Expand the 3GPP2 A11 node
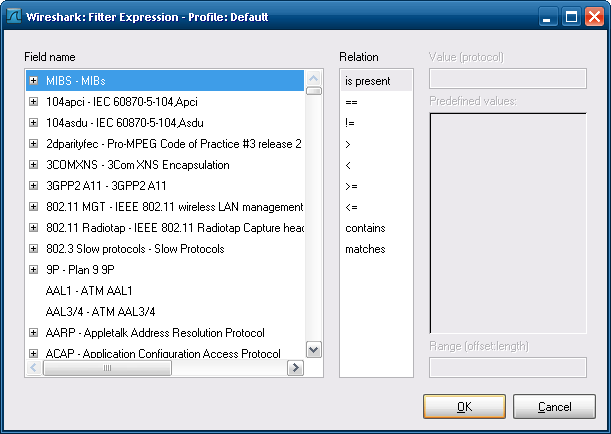The image size is (611, 434). [34, 186]
